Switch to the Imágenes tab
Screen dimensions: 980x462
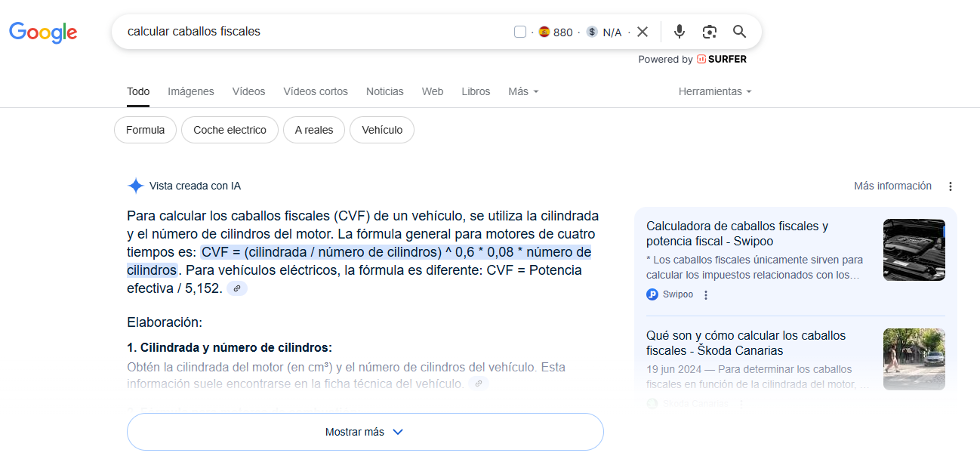[x=191, y=91]
